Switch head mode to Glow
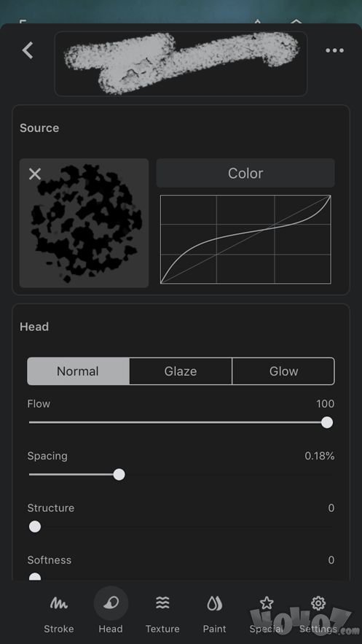362x644 pixels. [x=283, y=371]
